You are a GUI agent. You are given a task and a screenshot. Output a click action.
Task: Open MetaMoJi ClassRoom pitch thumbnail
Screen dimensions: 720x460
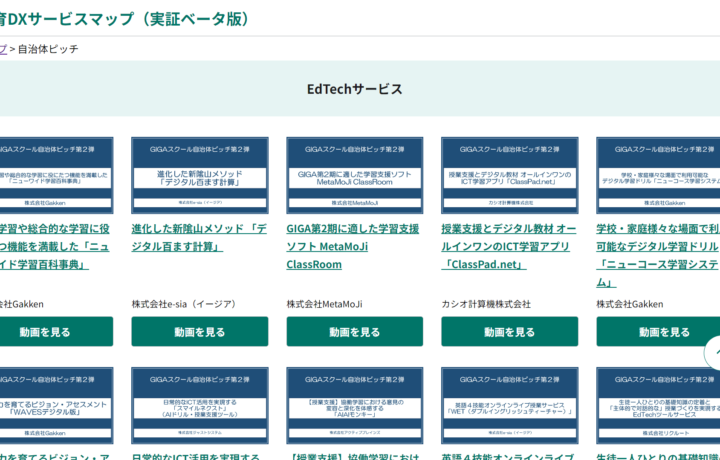coord(354,175)
